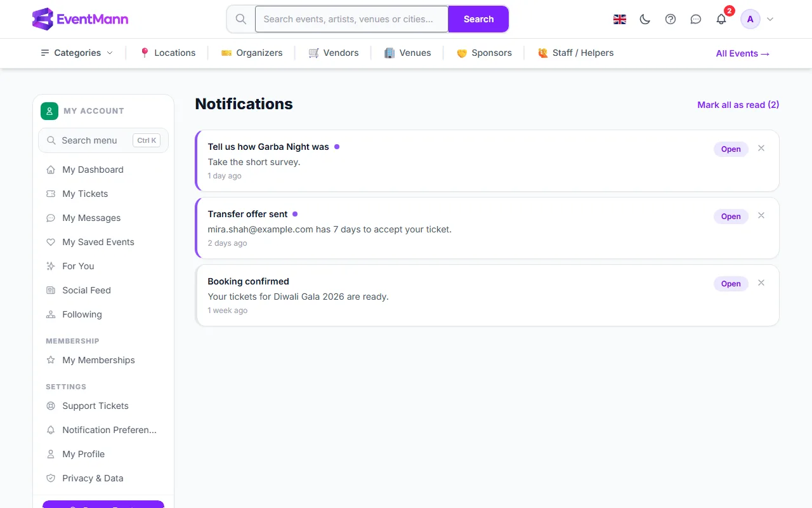Screen dimensions: 812x508
Task: Open notifications bell with badge 2
Action: pyautogui.click(x=721, y=19)
